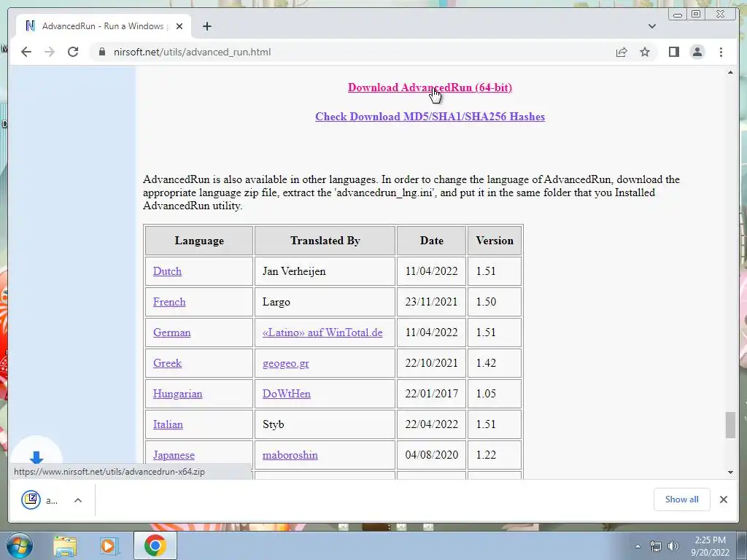Click the Translated By column header
Image resolution: width=747 pixels, height=560 pixels.
point(325,241)
